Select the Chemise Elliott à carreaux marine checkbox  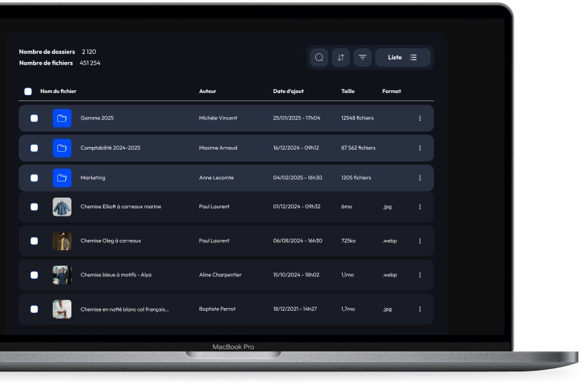click(34, 207)
